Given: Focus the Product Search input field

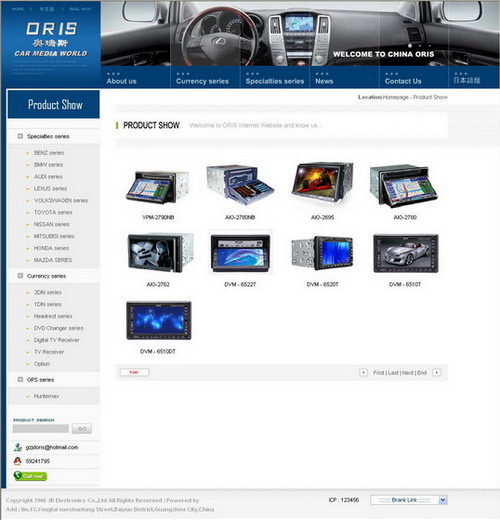Looking at the screenshot, I should [x=41, y=429].
